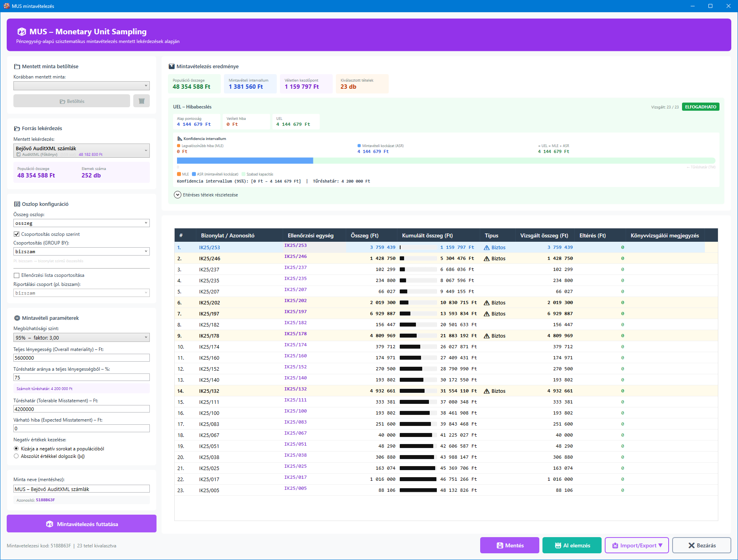This screenshot has width=738, height=560.
Task: Click the Mintavételezés eredménye panel icon
Action: click(x=171, y=67)
